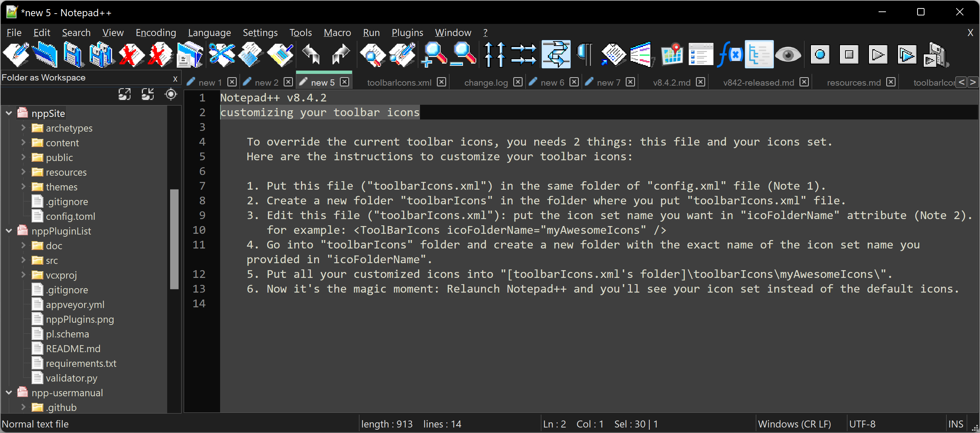
Task: Close the toolbarIcons.xml tab
Action: click(441, 82)
